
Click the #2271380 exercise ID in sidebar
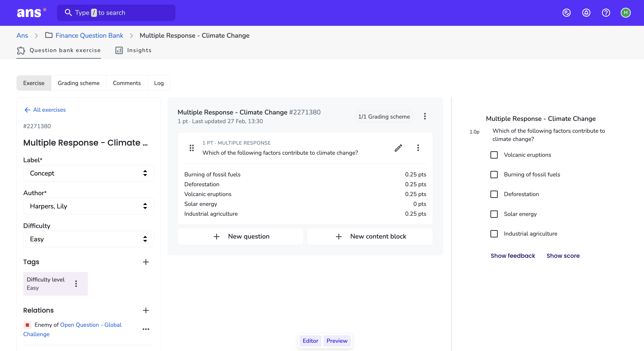(x=37, y=126)
